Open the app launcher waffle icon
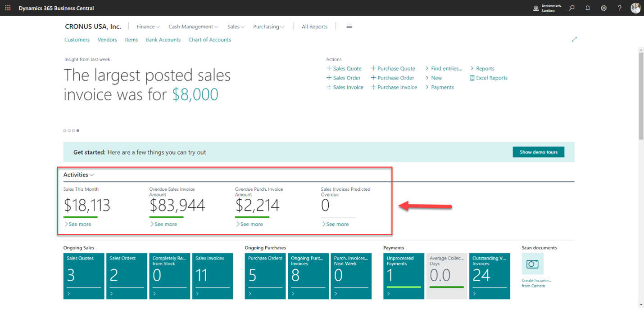Viewport: 644px width, 309px height. pyautogui.click(x=8, y=8)
